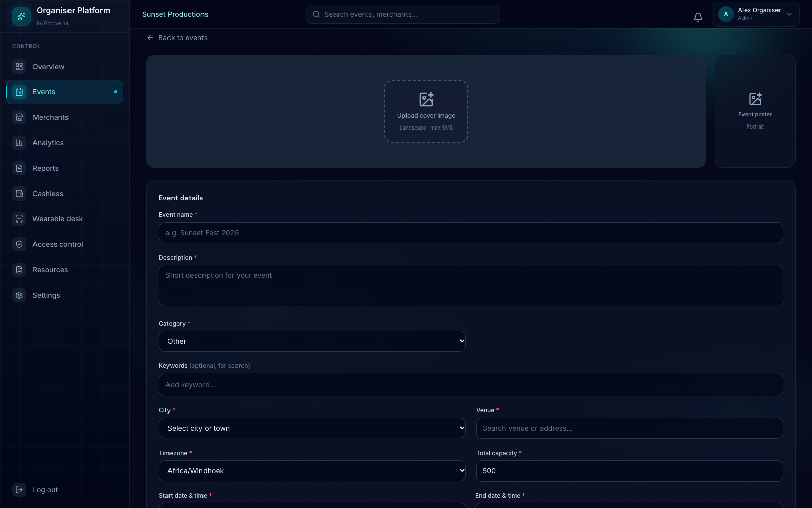The image size is (812, 508).
Task: Click the Total capacity field showing 500
Action: [x=629, y=471]
